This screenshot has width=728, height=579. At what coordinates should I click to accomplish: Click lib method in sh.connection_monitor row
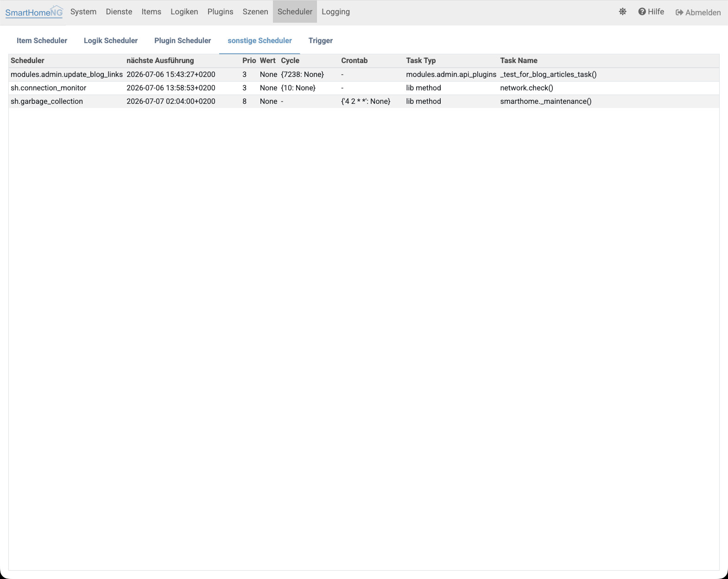click(424, 88)
